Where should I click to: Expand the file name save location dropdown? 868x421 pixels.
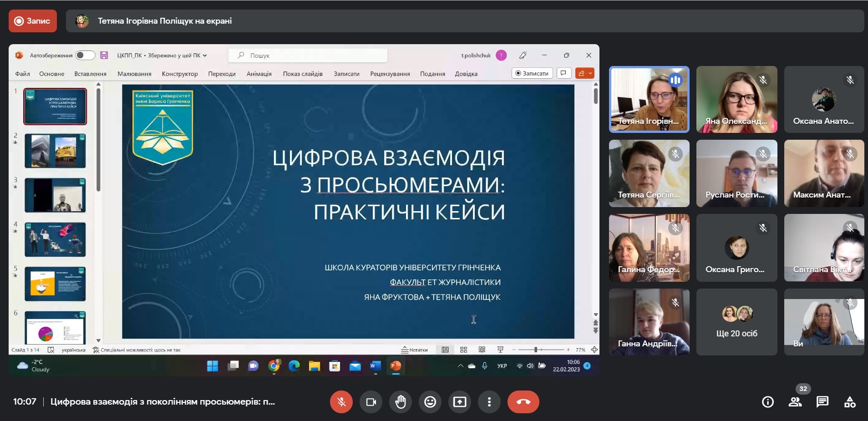(x=205, y=56)
